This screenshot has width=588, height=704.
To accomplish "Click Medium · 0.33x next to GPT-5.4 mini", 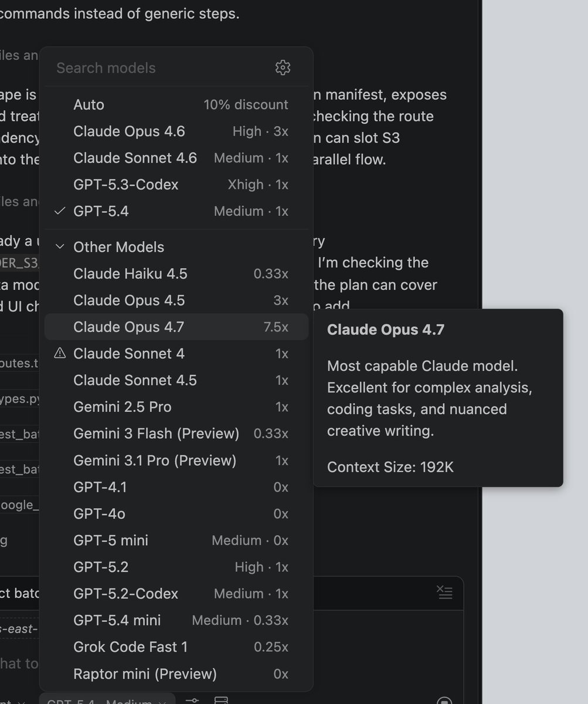I will 240,621.
